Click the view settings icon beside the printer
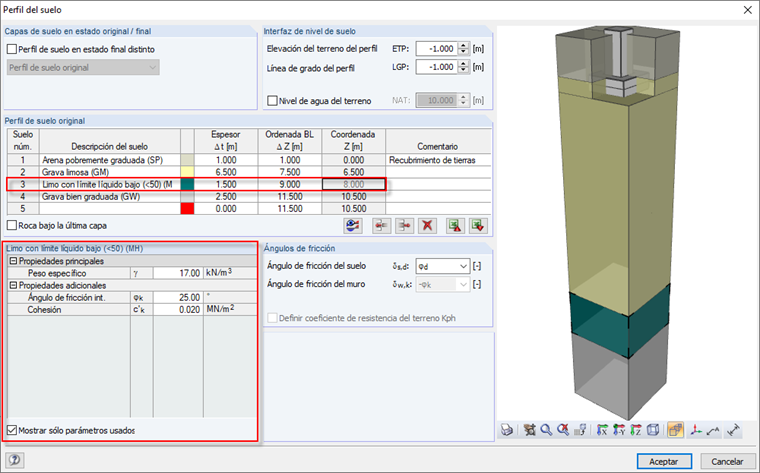 530,429
